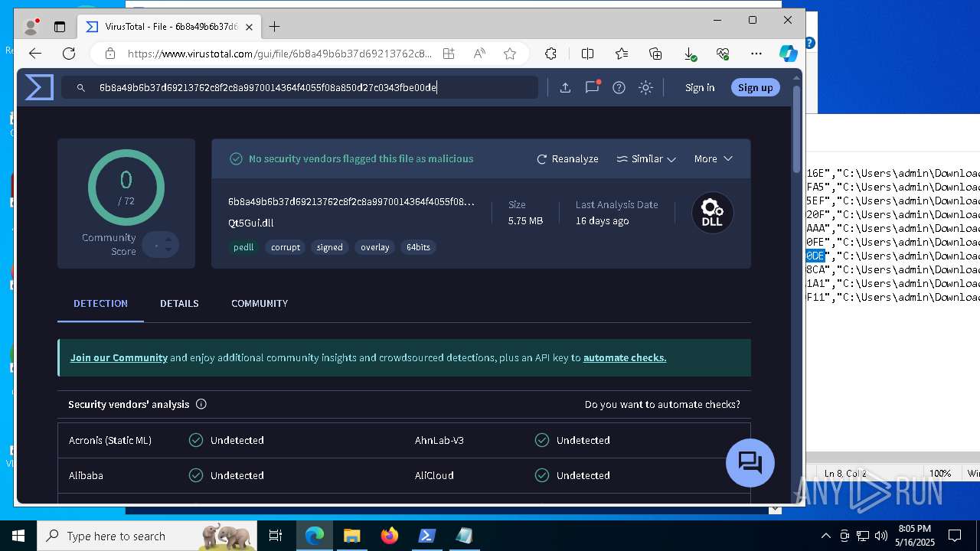The width and height of the screenshot is (980, 551).
Task: Expand the More dropdown
Action: [x=713, y=159]
